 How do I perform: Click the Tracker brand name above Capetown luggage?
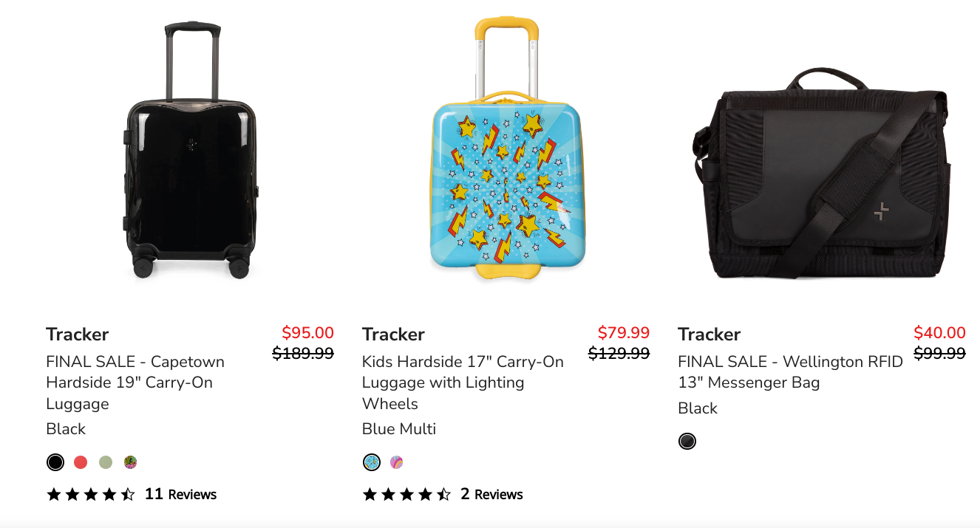point(78,335)
